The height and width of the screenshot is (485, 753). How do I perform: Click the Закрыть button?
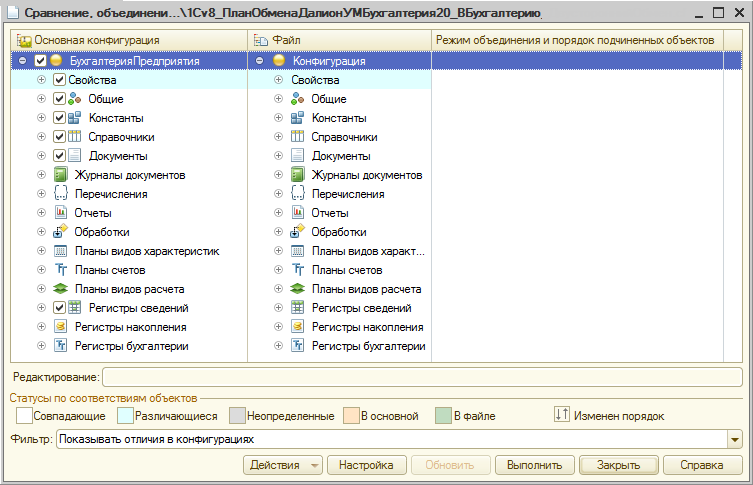click(619, 465)
